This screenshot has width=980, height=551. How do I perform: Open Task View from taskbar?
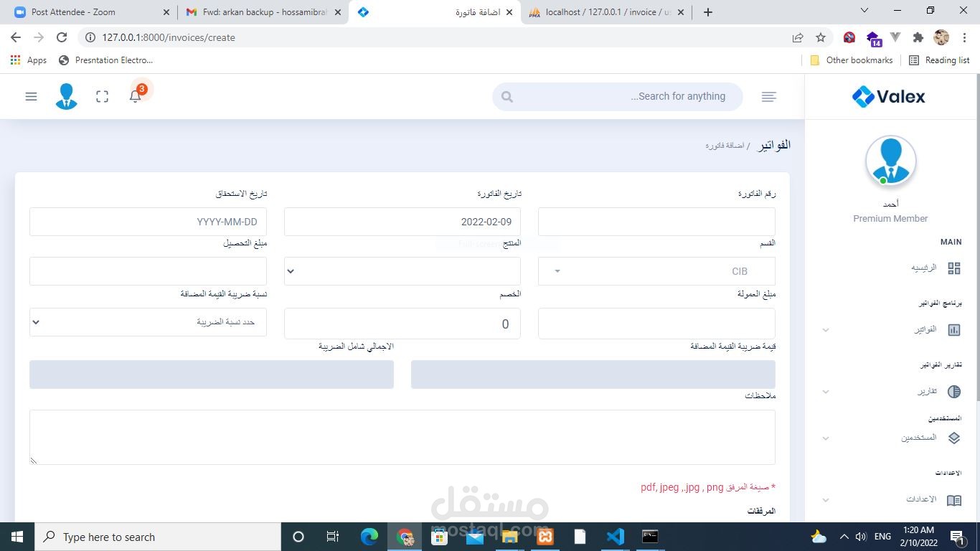pyautogui.click(x=333, y=536)
